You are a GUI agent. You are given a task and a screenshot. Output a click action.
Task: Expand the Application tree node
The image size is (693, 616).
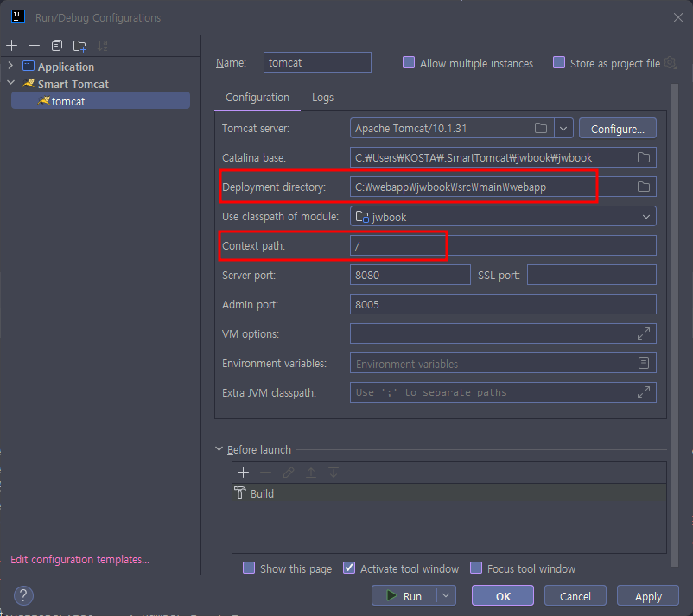point(10,66)
